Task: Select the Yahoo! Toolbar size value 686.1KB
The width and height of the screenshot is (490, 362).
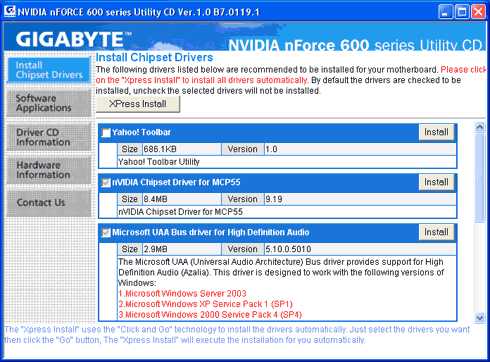Action: tap(160, 149)
